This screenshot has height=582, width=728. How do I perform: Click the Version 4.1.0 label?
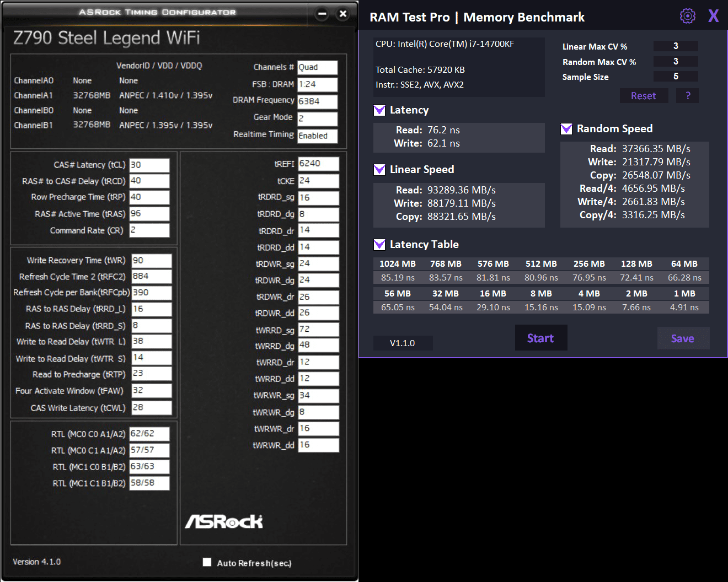37,562
